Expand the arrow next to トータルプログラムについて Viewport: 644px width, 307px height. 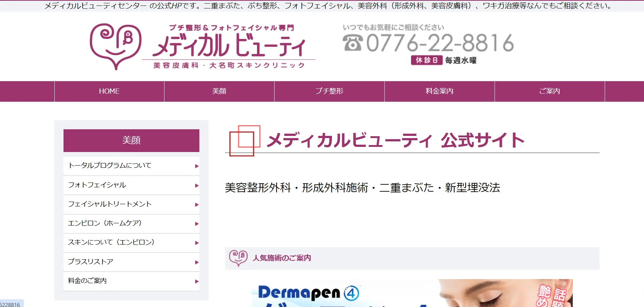point(196,166)
